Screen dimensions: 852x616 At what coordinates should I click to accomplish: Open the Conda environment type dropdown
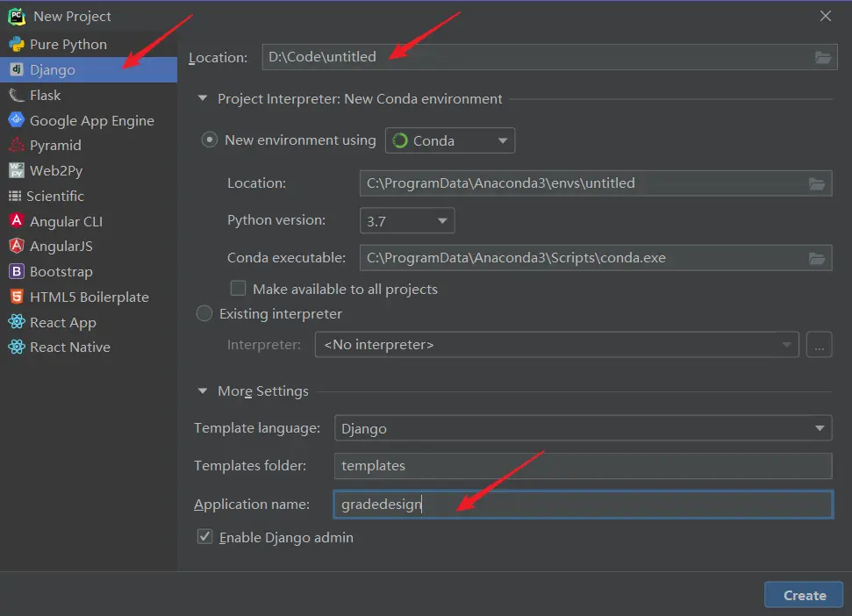[450, 140]
